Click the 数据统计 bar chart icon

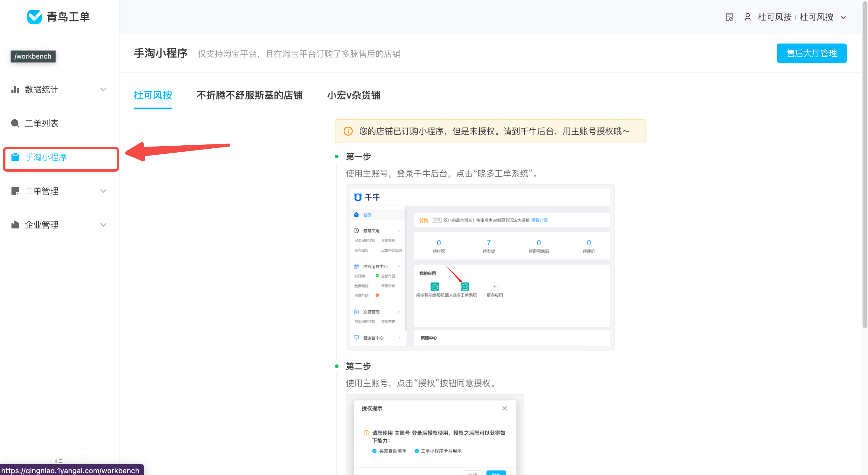click(15, 89)
